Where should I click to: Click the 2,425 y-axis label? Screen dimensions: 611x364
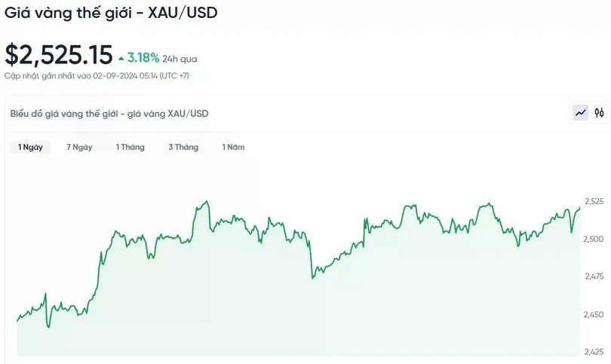click(594, 352)
